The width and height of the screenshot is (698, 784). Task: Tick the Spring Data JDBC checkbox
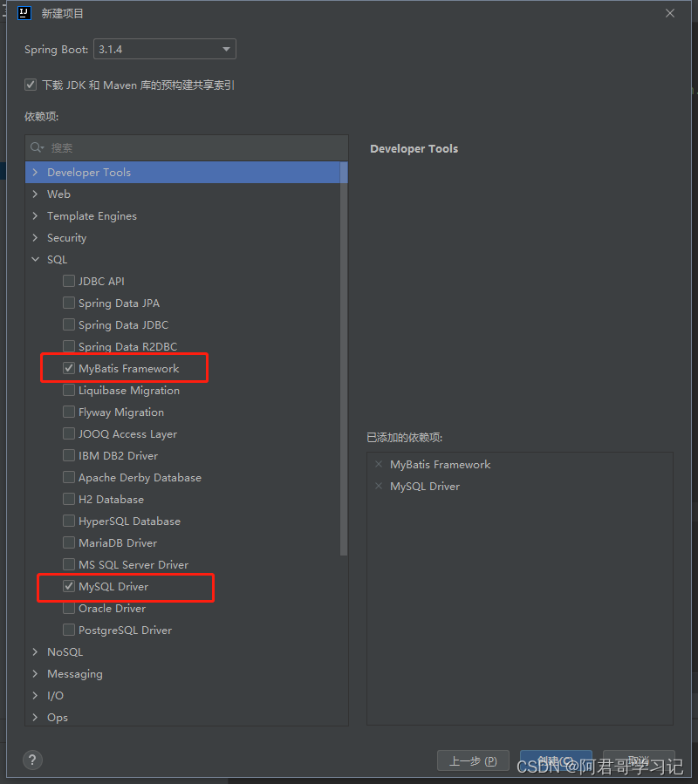pyautogui.click(x=69, y=324)
